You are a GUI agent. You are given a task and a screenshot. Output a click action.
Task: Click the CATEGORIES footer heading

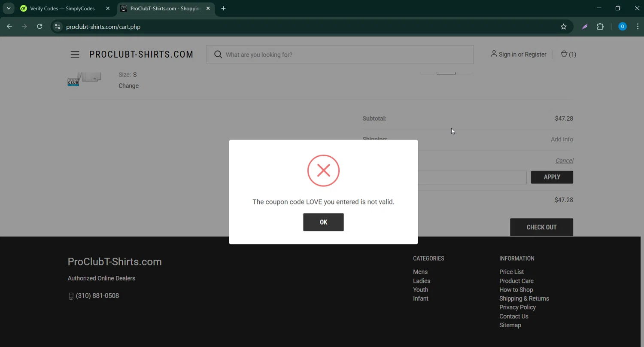pyautogui.click(x=428, y=259)
